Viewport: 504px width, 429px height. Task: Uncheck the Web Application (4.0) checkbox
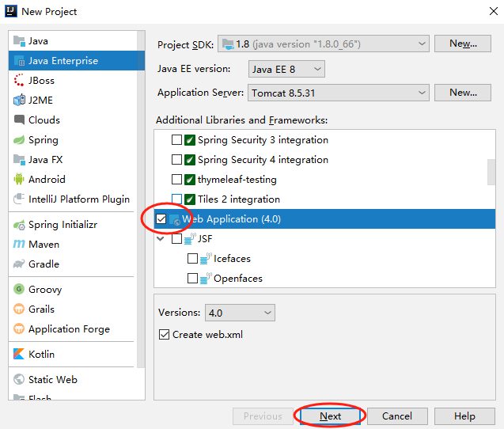click(x=161, y=219)
